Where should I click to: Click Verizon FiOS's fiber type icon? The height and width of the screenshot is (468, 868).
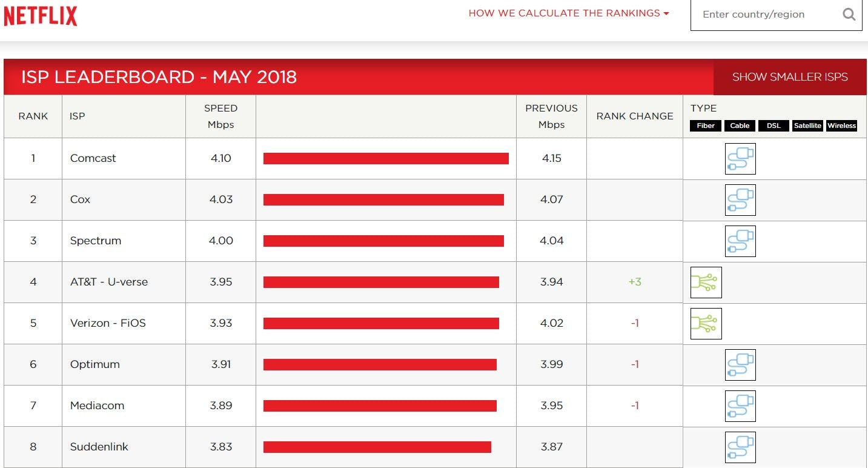tap(706, 324)
